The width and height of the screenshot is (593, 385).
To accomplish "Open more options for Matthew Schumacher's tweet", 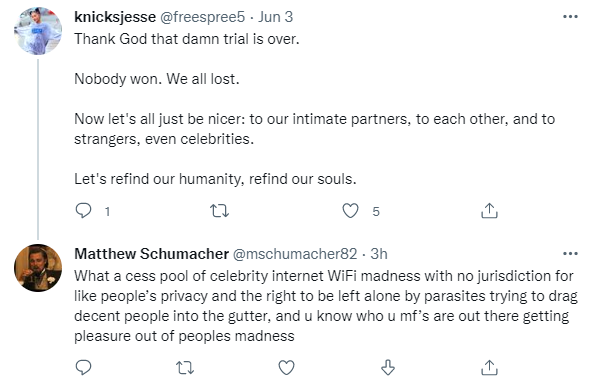I will tap(570, 253).
